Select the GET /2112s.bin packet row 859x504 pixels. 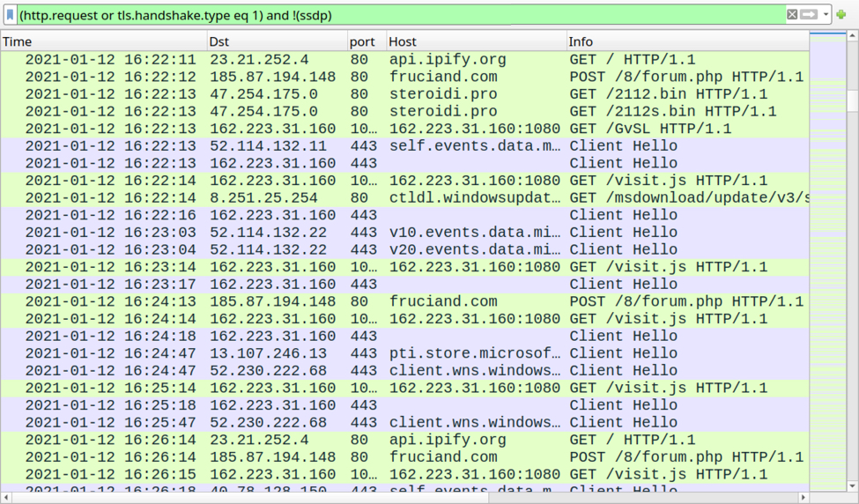[x=405, y=111]
